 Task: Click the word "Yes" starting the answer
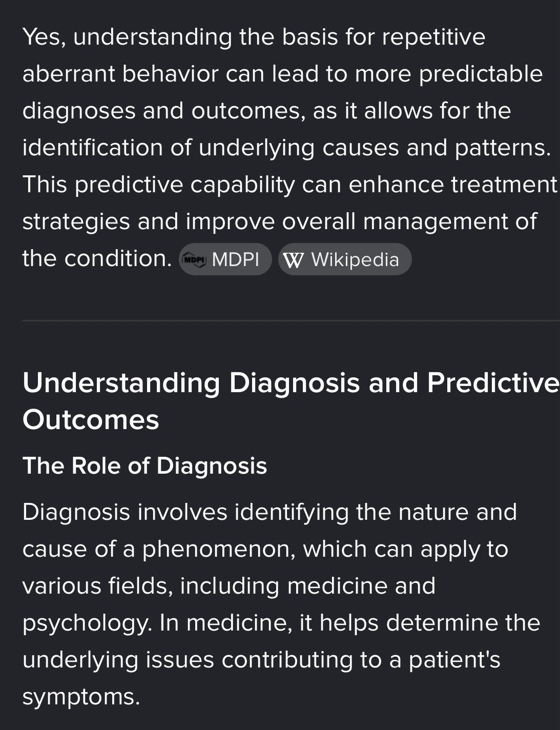(x=43, y=37)
